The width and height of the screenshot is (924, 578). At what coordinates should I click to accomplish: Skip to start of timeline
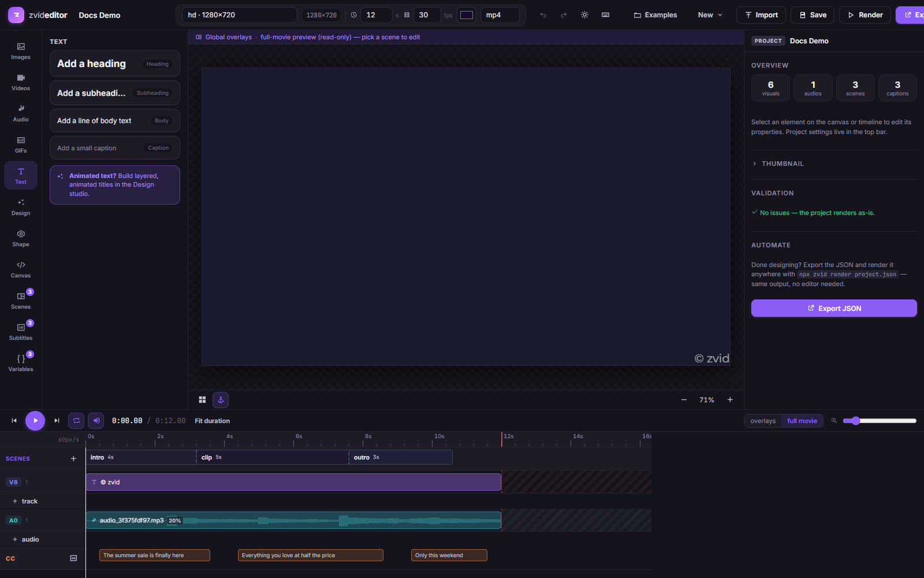(x=14, y=421)
